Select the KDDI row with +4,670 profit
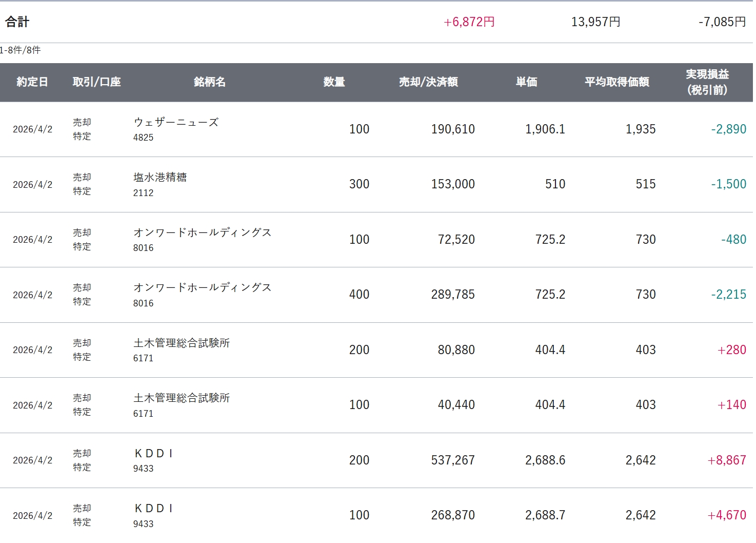The width and height of the screenshot is (756, 543). coord(153,509)
